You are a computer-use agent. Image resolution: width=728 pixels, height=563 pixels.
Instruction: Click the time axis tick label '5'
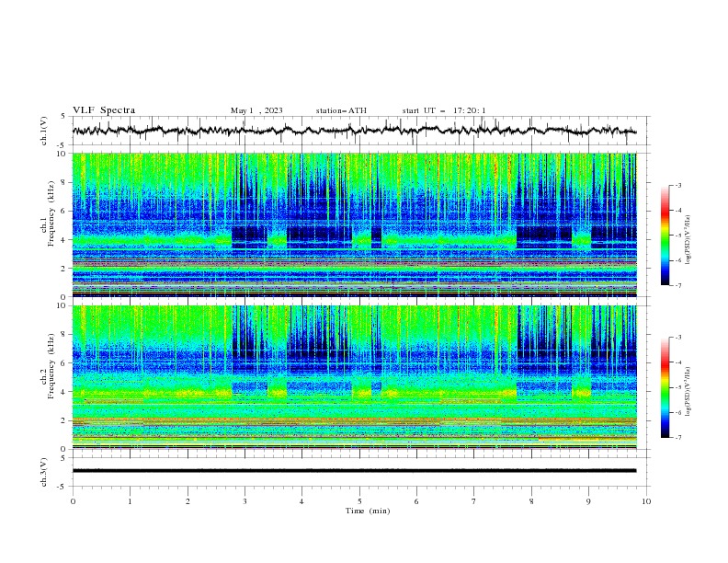(x=359, y=501)
